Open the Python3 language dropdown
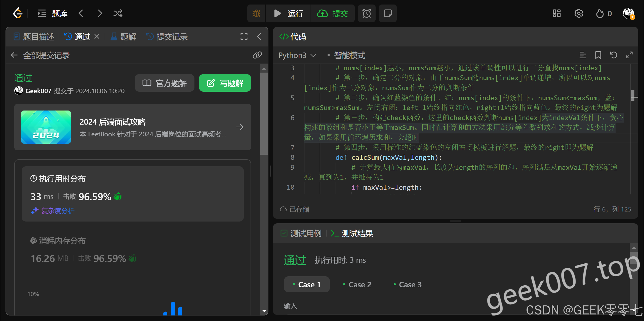This screenshot has width=644, height=321. 297,55
